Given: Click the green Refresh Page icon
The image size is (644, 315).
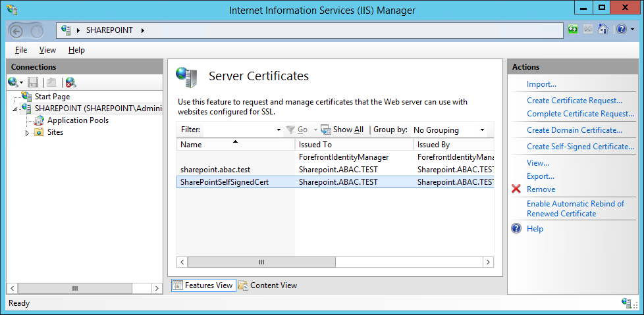Looking at the screenshot, I should tap(573, 29).
